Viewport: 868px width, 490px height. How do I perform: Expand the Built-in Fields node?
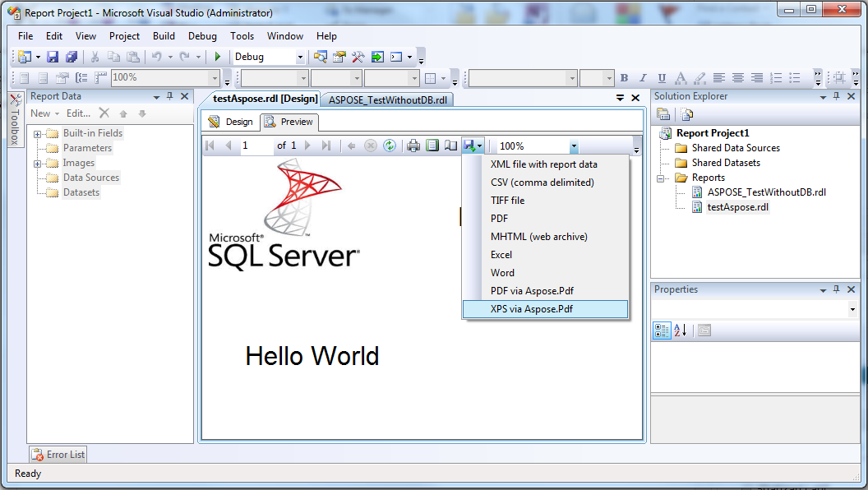[x=37, y=134]
